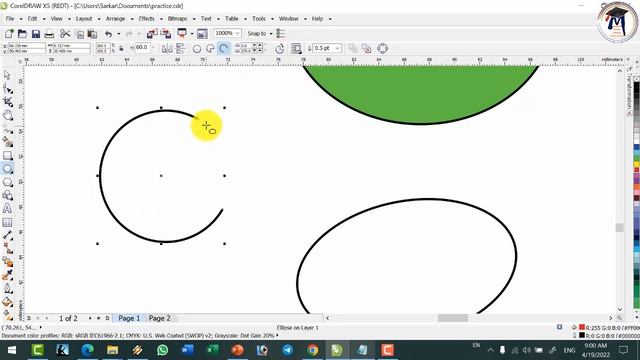
Task: Select the Smart Fill tool
Action: (7, 142)
